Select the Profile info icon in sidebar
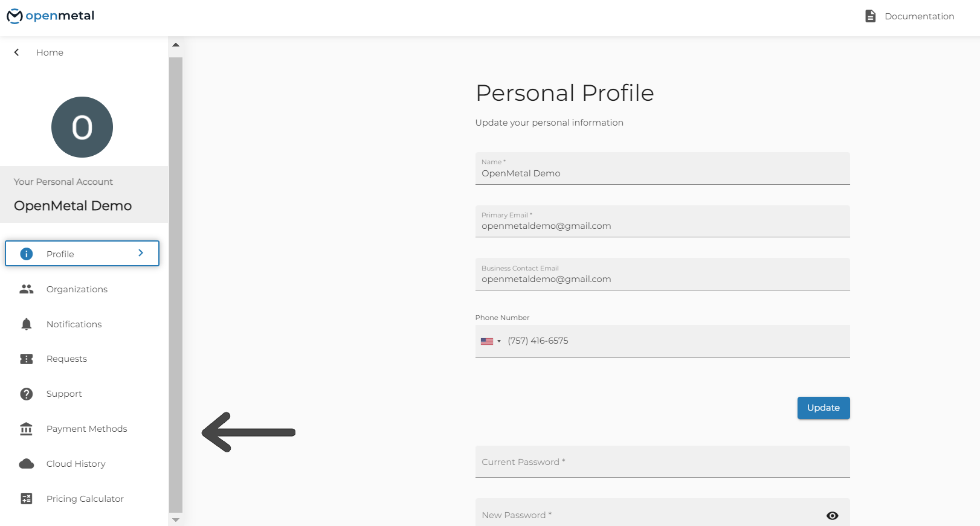This screenshot has width=980, height=526. click(x=26, y=254)
